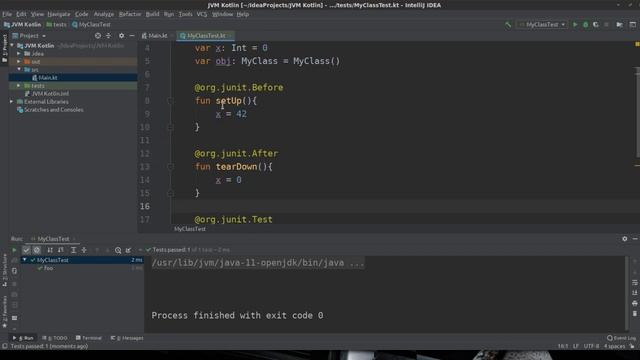Click the Run tool window button
The width and height of the screenshot is (640, 360).
(x=23, y=338)
